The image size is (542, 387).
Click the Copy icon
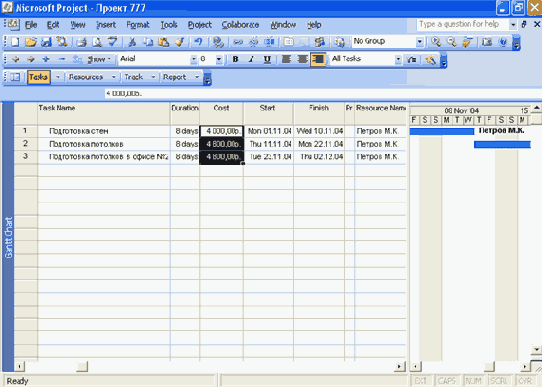click(148, 42)
